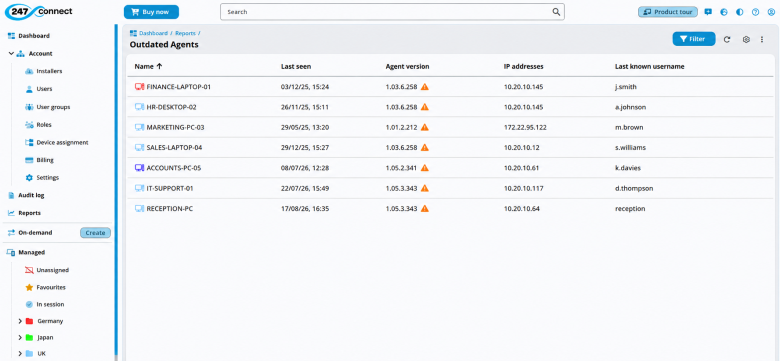Select Managed in the sidebar
The width and height of the screenshot is (780, 361).
26,253
